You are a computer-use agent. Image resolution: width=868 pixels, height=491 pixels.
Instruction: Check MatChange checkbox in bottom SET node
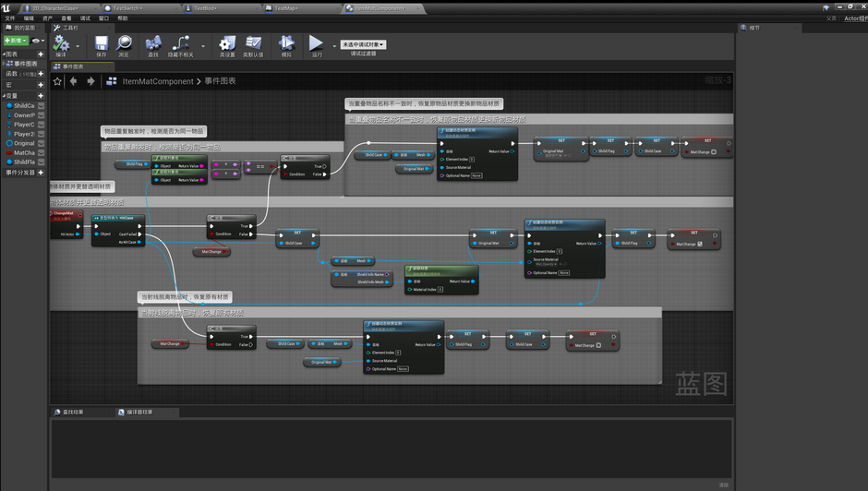point(598,345)
